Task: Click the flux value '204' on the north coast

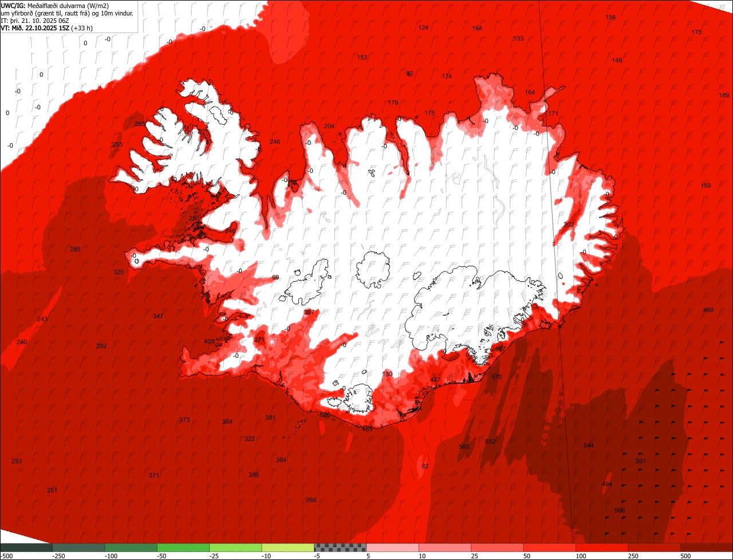Action: (x=329, y=126)
